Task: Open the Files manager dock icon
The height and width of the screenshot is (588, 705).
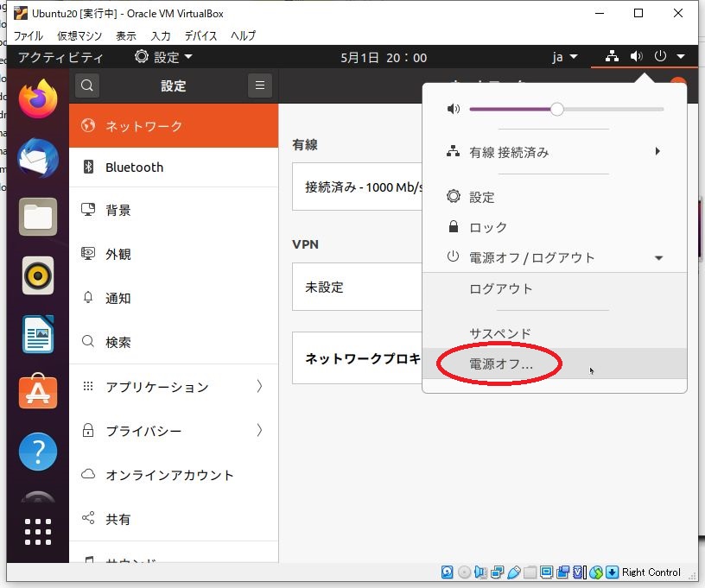Action: point(38,217)
